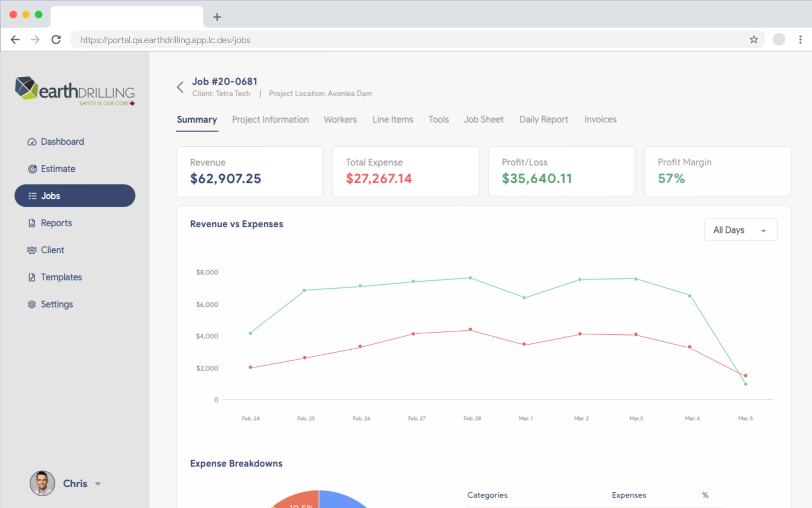This screenshot has width=812, height=508.
Task: Expand the Chris user menu arrow
Action: click(x=98, y=484)
